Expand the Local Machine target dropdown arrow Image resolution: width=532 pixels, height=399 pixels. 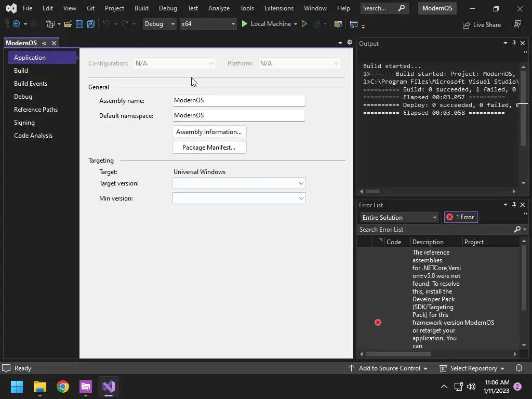[x=296, y=24]
